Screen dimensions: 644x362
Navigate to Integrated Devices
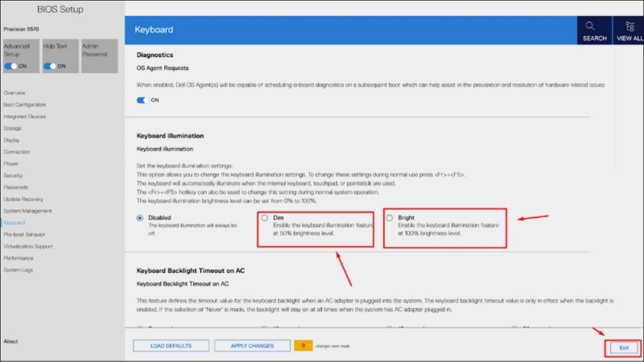[x=25, y=116]
